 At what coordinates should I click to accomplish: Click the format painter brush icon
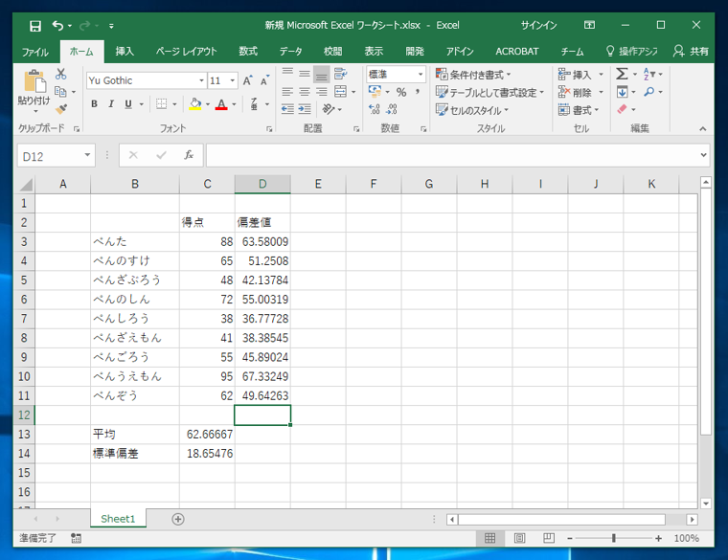[61, 109]
